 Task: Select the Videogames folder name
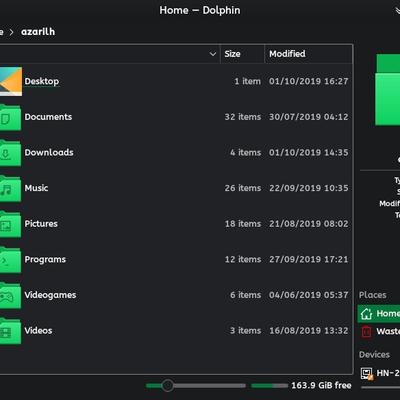coord(50,295)
